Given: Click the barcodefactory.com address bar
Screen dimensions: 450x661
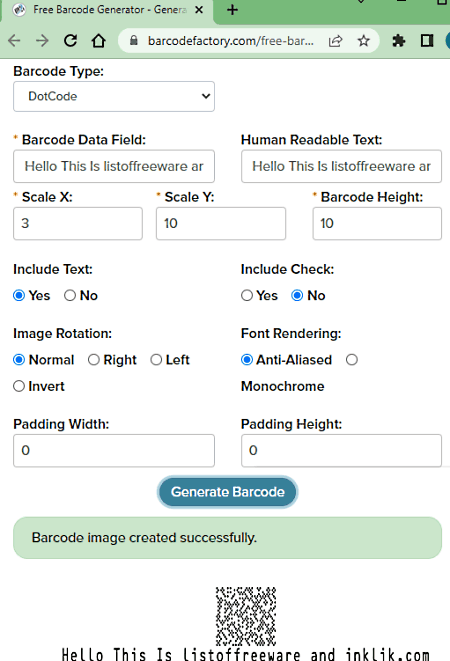Looking at the screenshot, I should (230, 41).
